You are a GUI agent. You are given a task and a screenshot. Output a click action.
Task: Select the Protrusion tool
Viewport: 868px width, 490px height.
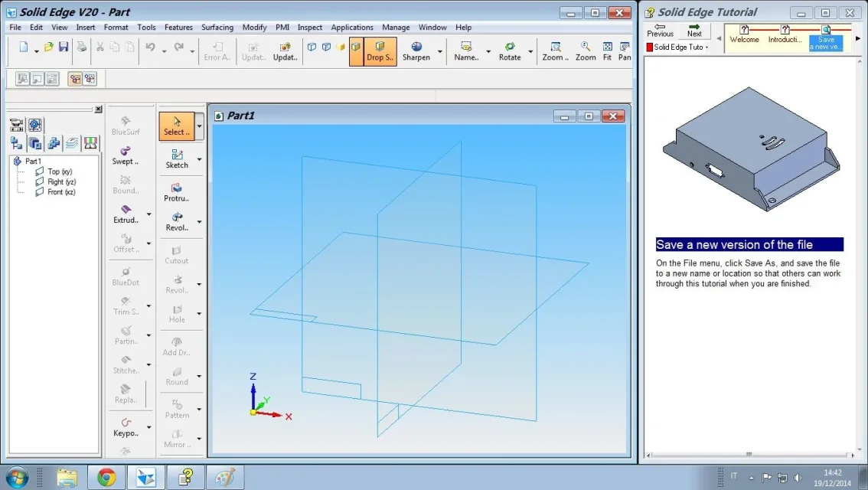click(177, 192)
